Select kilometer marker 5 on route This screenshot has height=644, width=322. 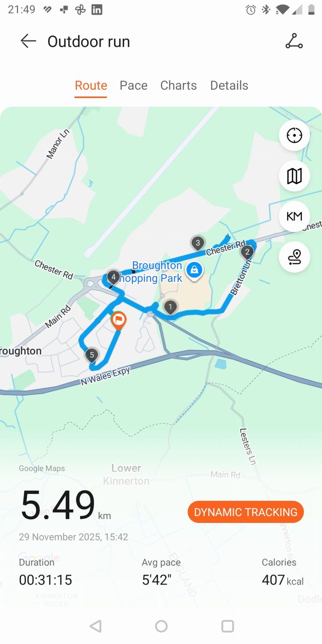(92, 355)
